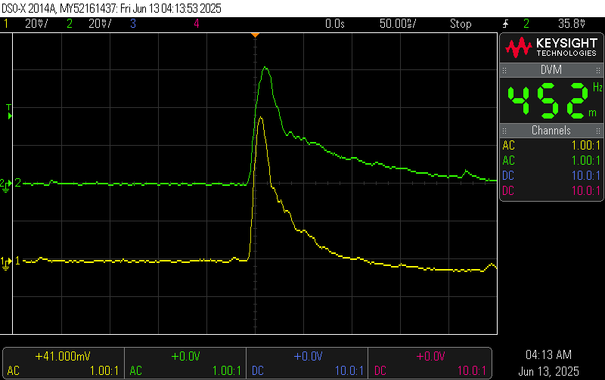Click the 35.8 trigger level value
The image size is (605, 380).
(571, 24)
